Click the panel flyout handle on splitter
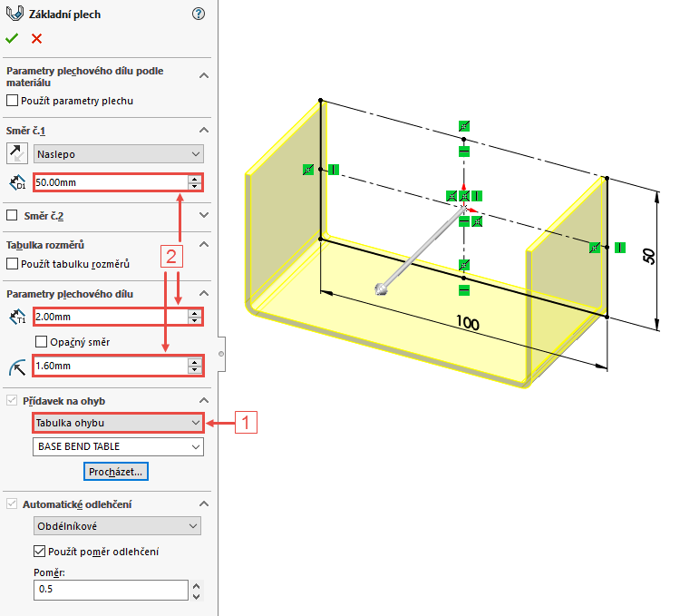 click(221, 354)
